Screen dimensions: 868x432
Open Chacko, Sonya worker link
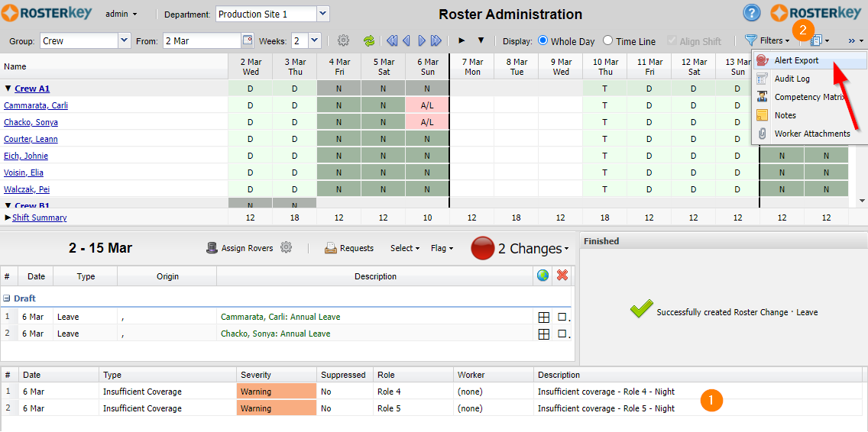31,122
